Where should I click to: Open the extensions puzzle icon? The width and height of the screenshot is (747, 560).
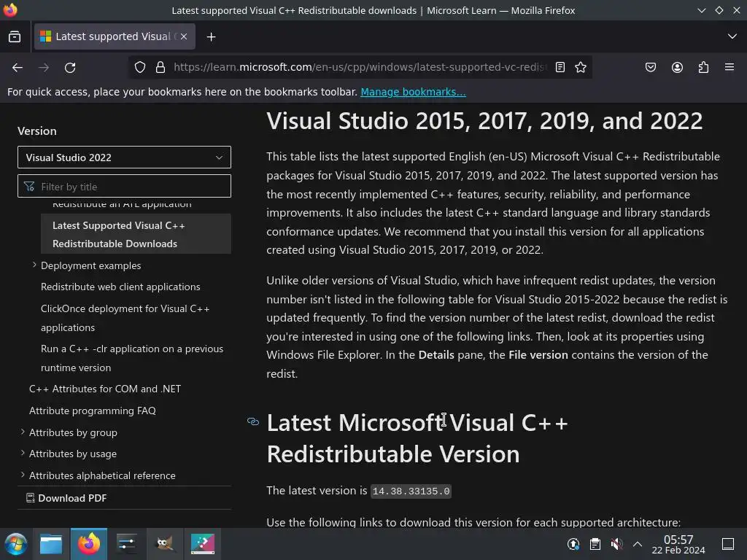703,67
